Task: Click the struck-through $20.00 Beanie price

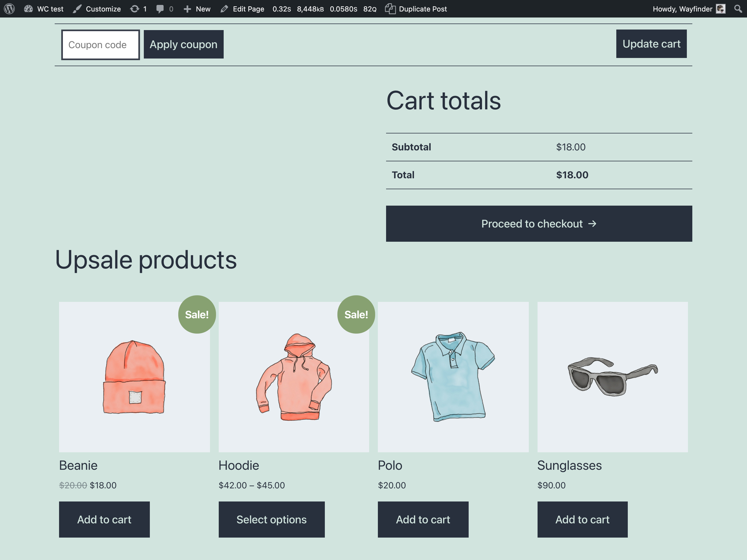Action: tap(73, 485)
